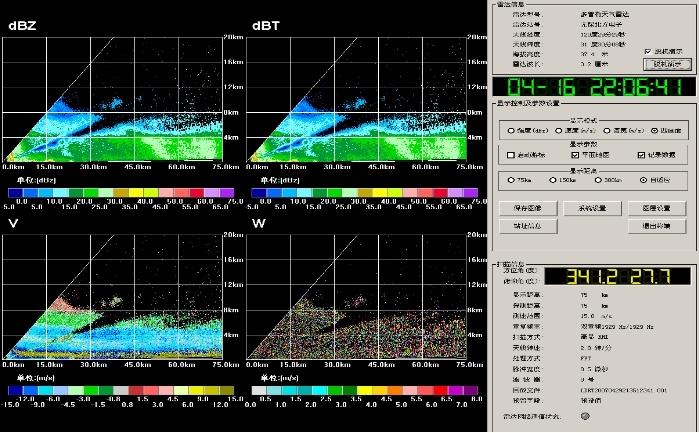Open the system settings button (系统设置)

592,208
